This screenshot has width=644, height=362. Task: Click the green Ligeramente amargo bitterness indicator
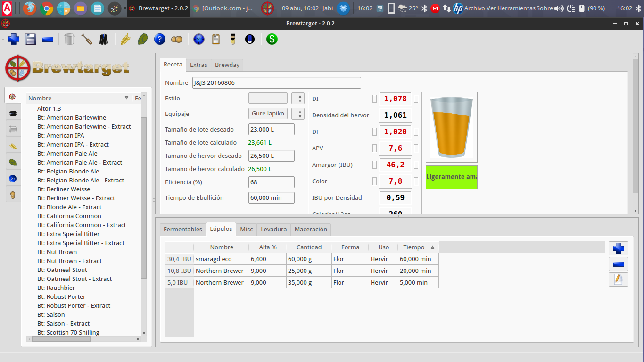(x=451, y=177)
